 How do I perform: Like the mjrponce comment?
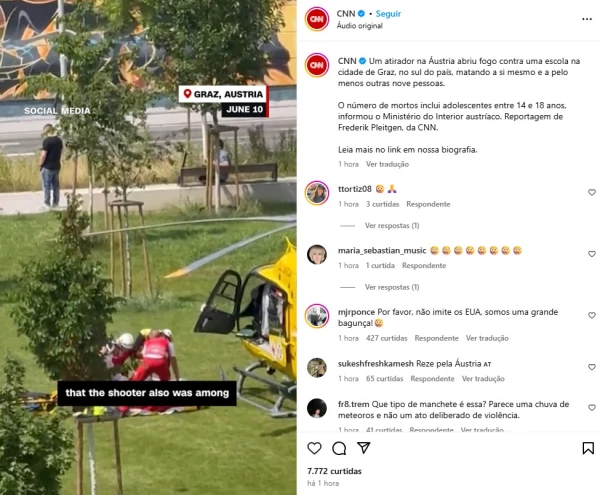point(592,315)
